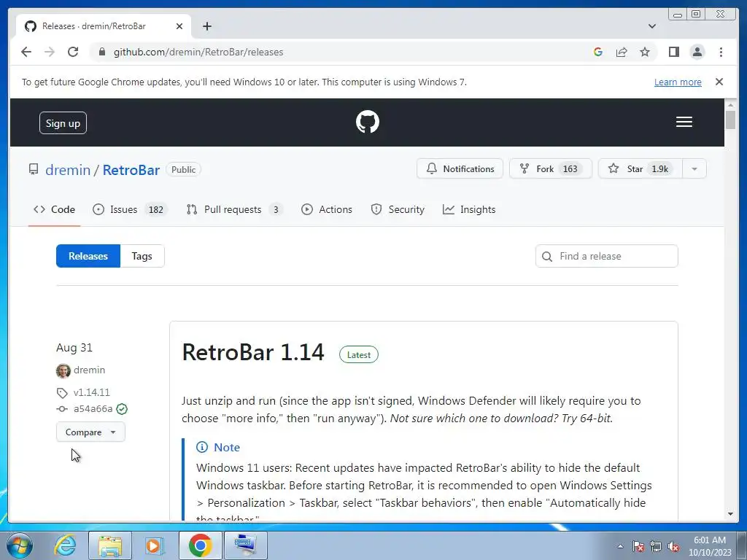This screenshot has width=747, height=560.
Task: Open the RetroBar repository link
Action: point(131,170)
